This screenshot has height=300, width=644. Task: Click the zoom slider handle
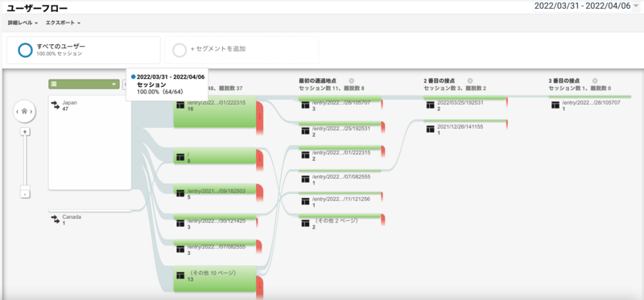pos(25,187)
